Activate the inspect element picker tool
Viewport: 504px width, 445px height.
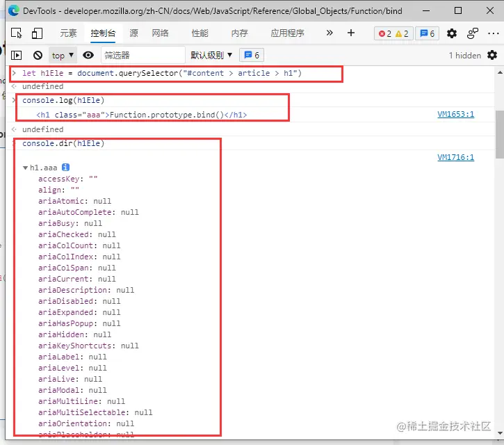point(17,33)
